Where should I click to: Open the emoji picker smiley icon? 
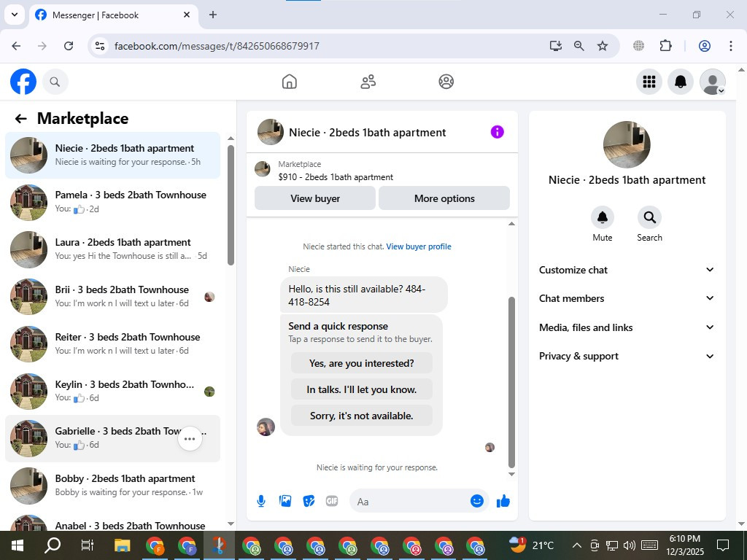477,501
